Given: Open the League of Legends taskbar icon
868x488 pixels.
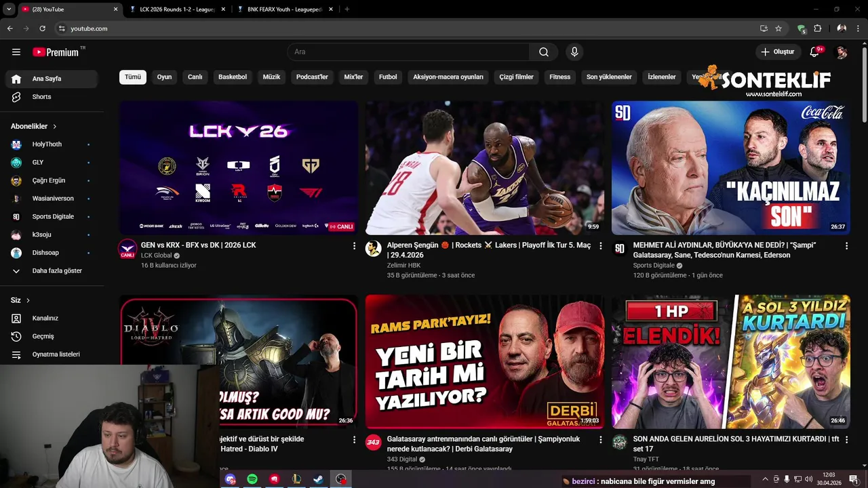Looking at the screenshot, I should 296,479.
